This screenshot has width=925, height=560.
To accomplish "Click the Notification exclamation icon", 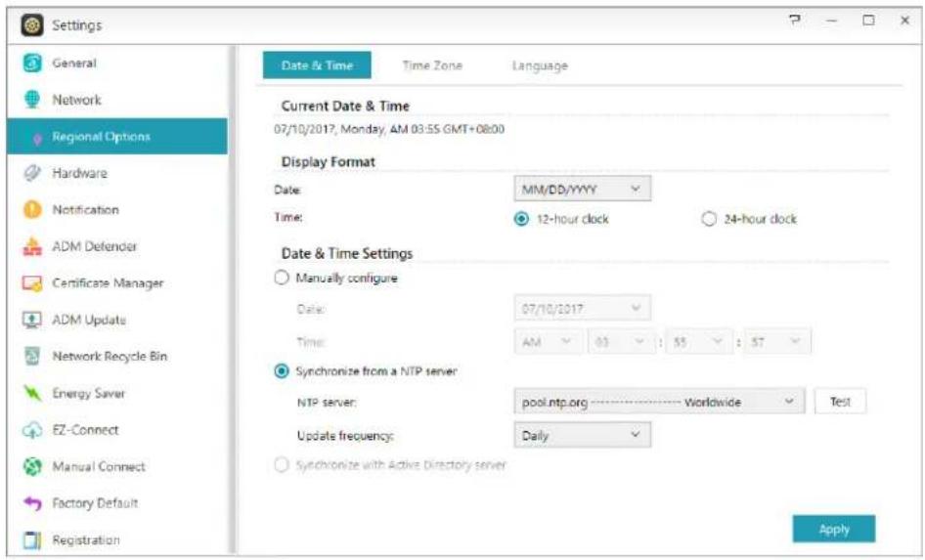I will pyautogui.click(x=32, y=209).
